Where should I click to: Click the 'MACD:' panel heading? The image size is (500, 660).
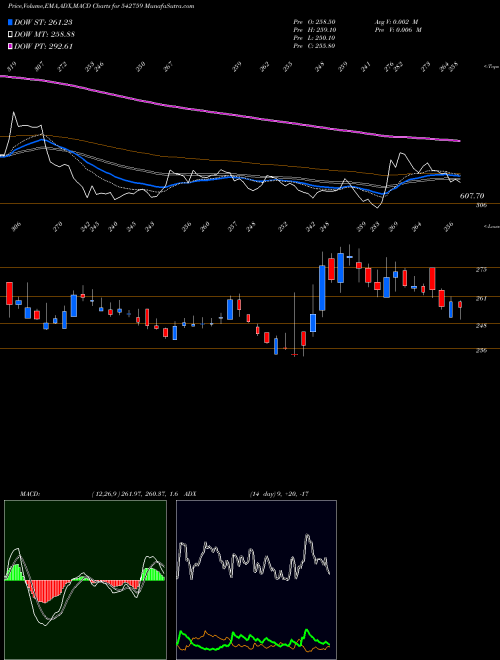pos(30,494)
